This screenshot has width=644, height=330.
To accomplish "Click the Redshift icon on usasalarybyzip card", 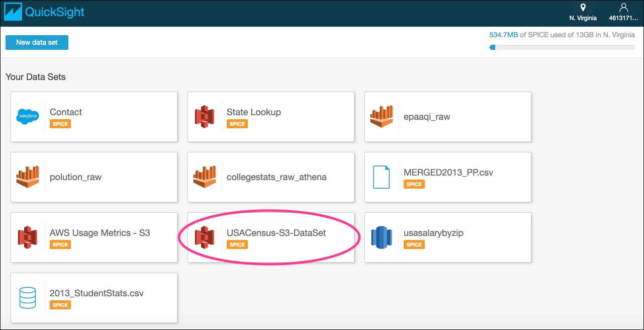I will point(382,237).
